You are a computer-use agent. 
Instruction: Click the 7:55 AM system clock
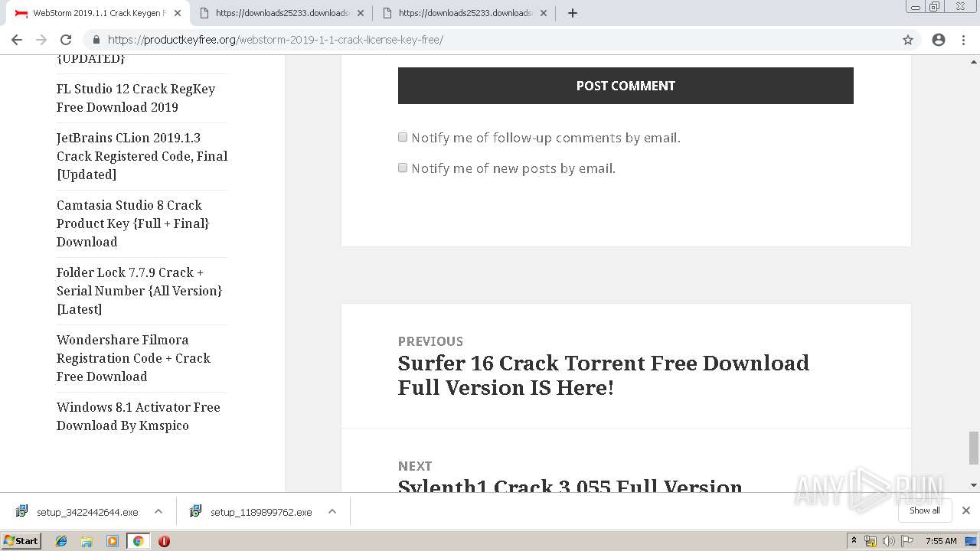tap(941, 541)
